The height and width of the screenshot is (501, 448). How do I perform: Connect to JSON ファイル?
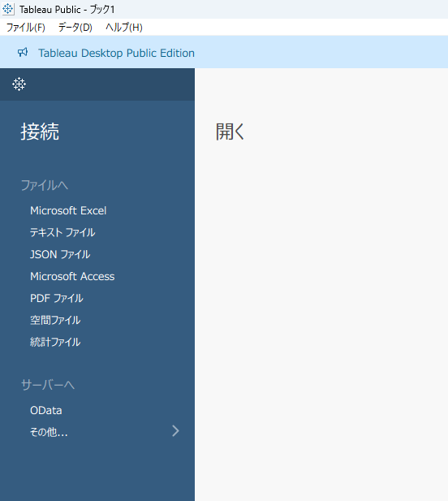(x=60, y=254)
